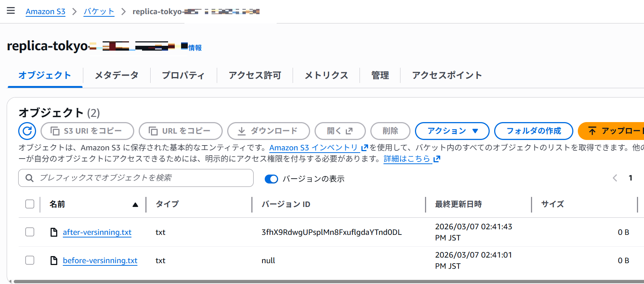Check the box for after-versinning.txt

pos(30,232)
